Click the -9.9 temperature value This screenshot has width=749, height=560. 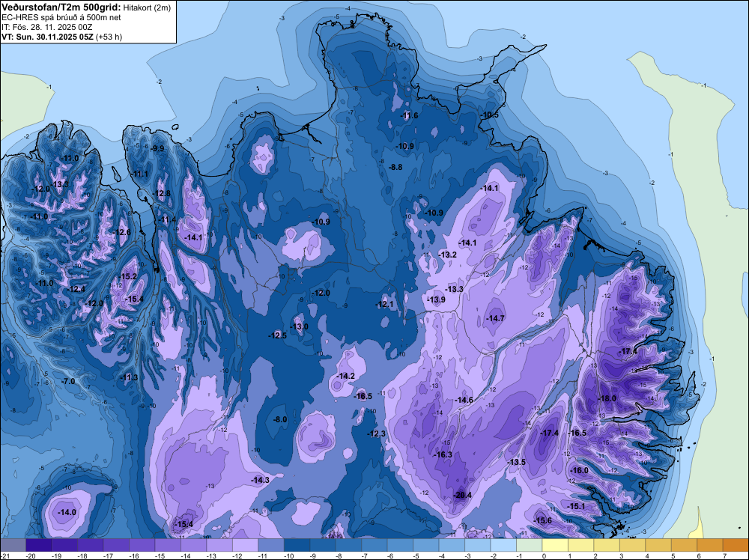(x=157, y=148)
